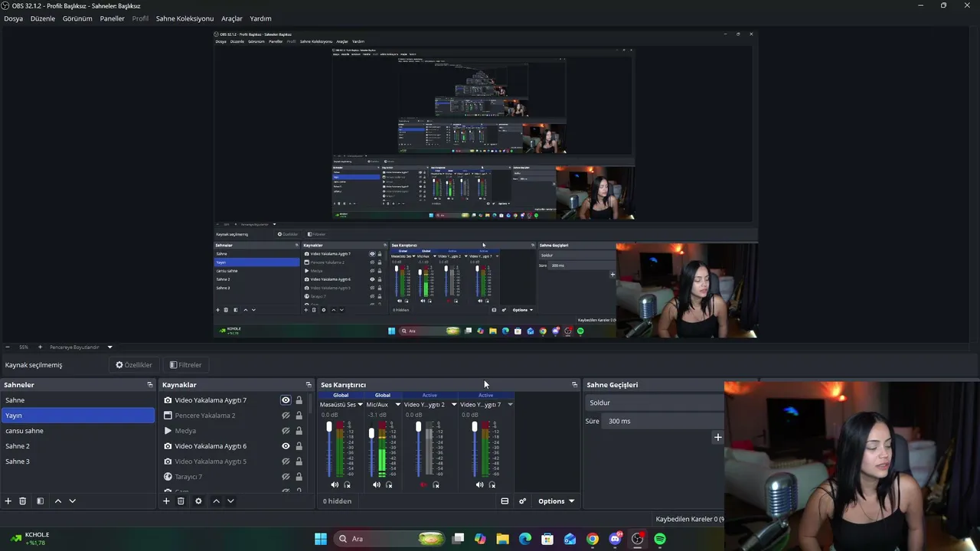This screenshot has width=980, height=551.
Task: Open the Düzenle menu
Action: click(43, 18)
